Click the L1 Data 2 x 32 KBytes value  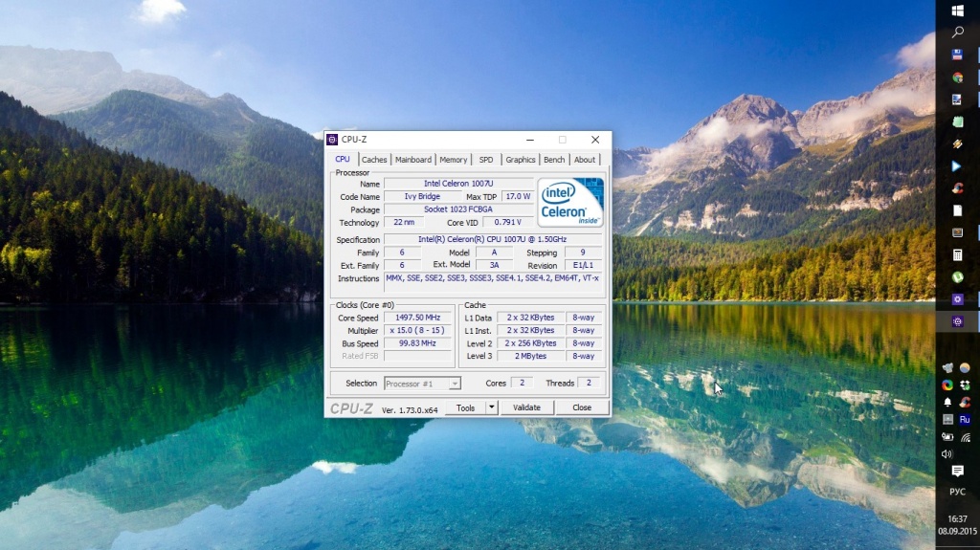530,318
